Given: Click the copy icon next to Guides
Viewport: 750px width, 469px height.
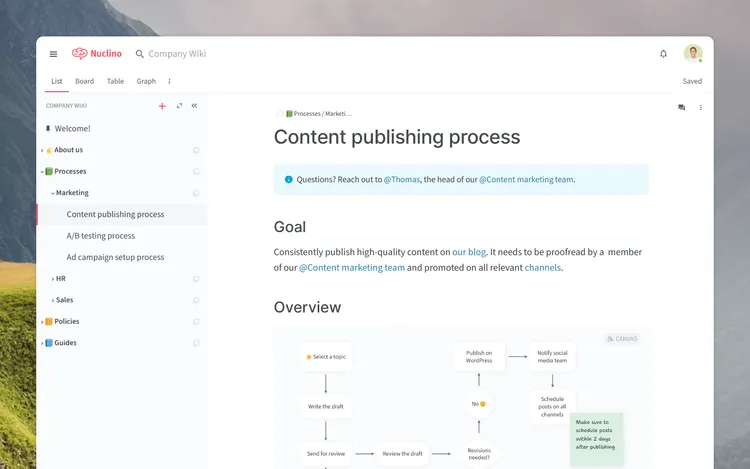Looking at the screenshot, I should click(x=196, y=343).
